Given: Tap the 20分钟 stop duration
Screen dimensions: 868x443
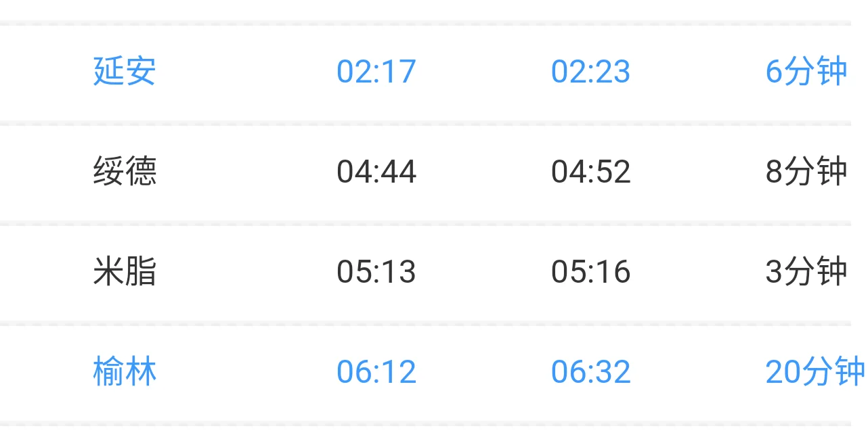Looking at the screenshot, I should pyautogui.click(x=815, y=372).
